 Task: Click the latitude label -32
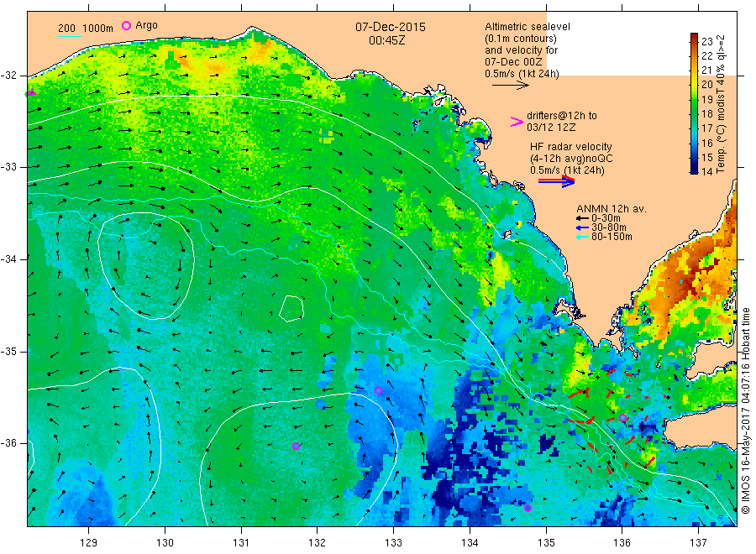pyautogui.click(x=9, y=76)
